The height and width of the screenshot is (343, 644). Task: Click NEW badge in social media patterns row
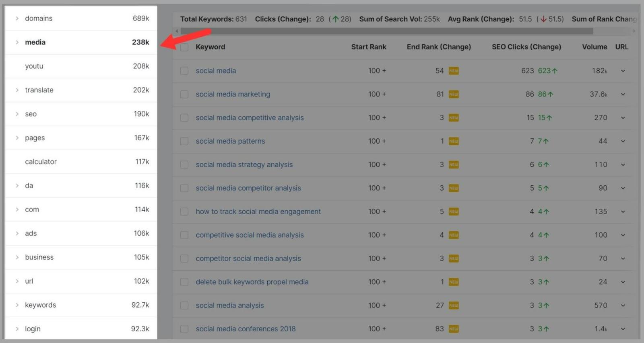(454, 141)
